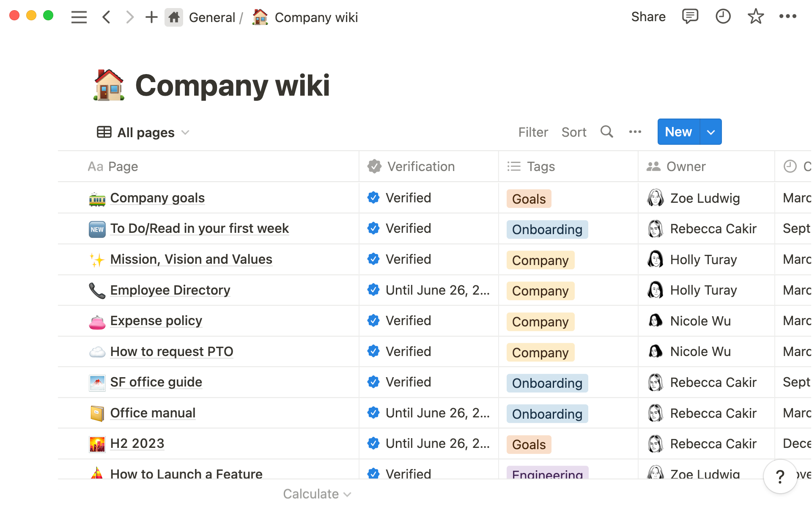Click the Share button in toolbar
This screenshot has width=812, height=508.
pyautogui.click(x=648, y=16)
